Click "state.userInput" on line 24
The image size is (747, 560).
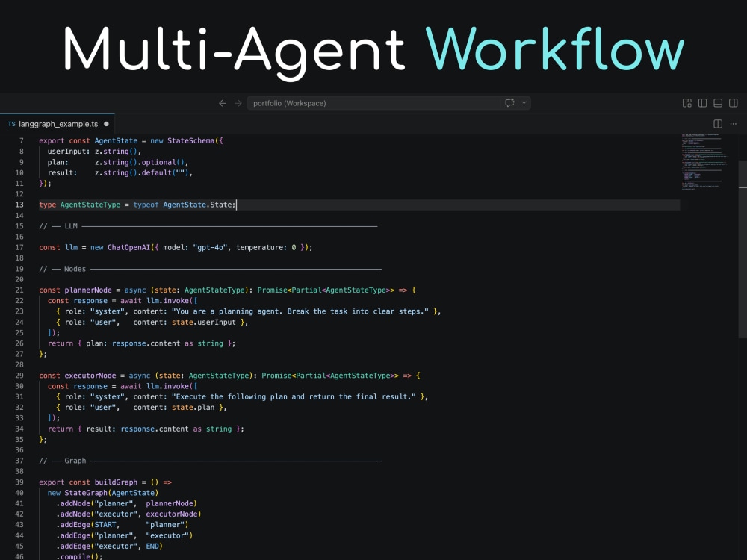point(203,322)
